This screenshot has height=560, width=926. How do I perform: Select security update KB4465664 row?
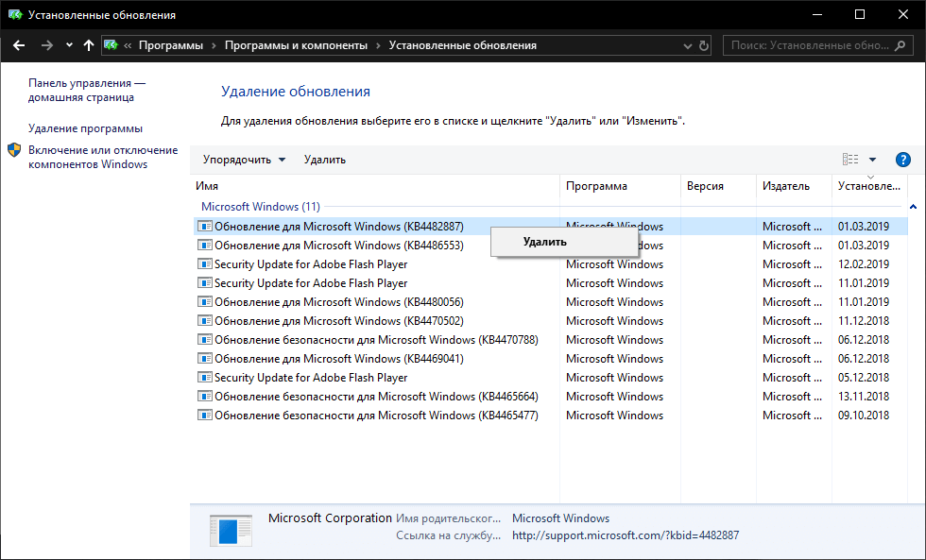pos(550,397)
